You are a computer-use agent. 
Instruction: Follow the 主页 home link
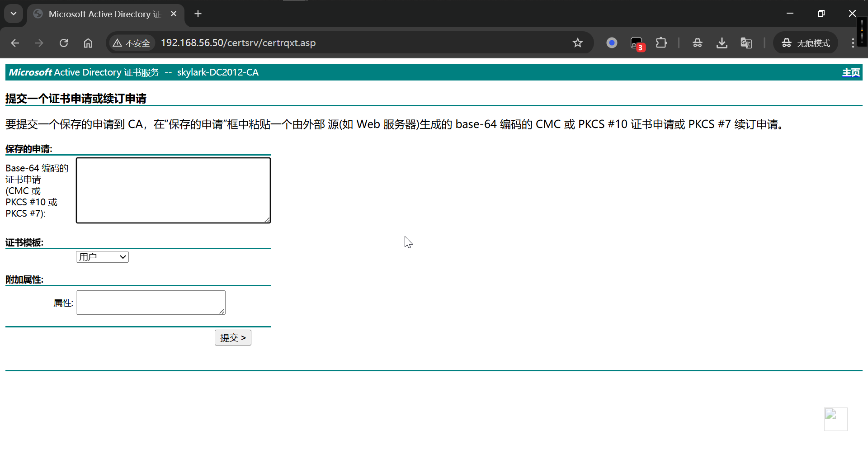point(851,72)
